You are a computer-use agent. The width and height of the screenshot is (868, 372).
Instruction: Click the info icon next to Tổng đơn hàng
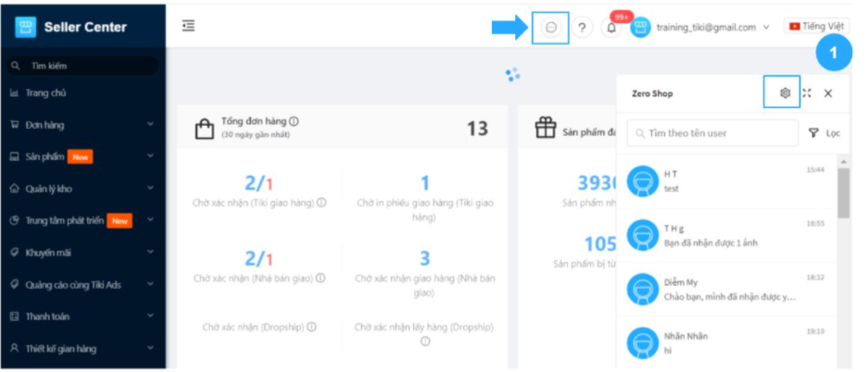(294, 121)
